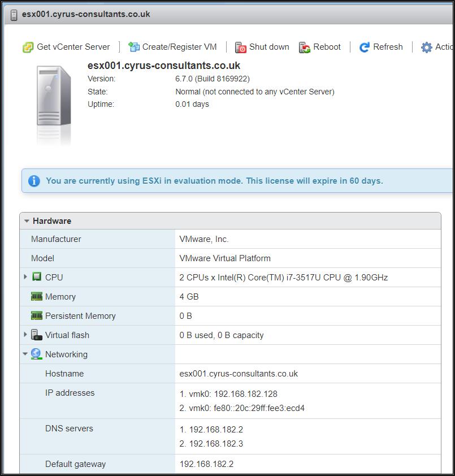
Task: Expand the CPU row
Action: point(25,276)
